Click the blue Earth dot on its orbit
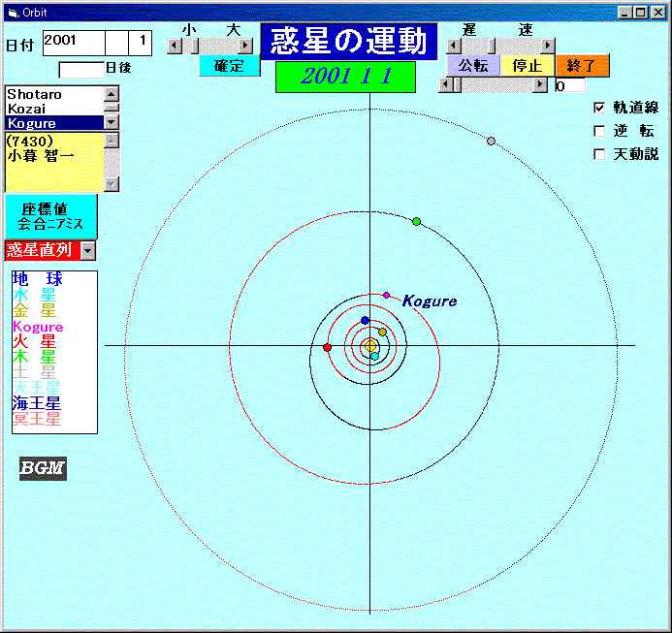This screenshot has height=633, width=672. point(365,320)
